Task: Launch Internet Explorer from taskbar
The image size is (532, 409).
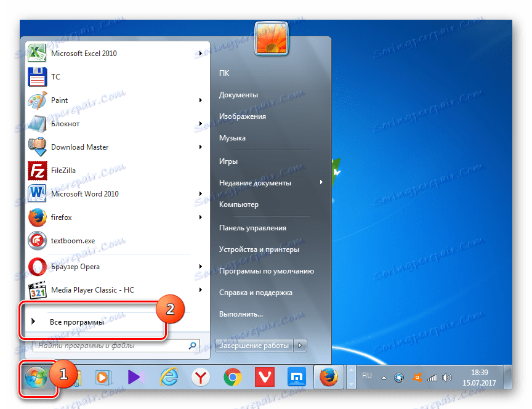Action: (x=169, y=377)
